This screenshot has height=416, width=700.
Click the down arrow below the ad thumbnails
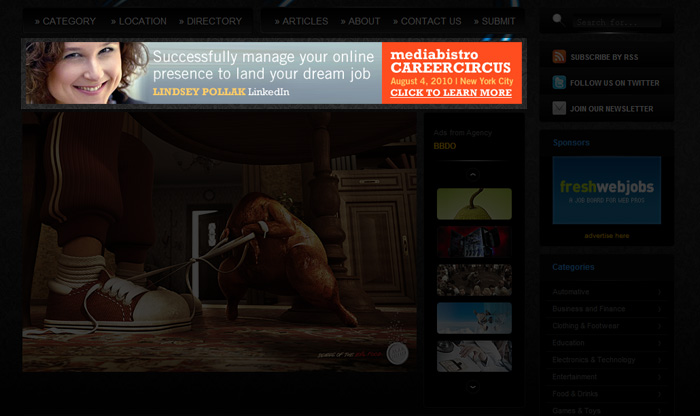click(473, 387)
